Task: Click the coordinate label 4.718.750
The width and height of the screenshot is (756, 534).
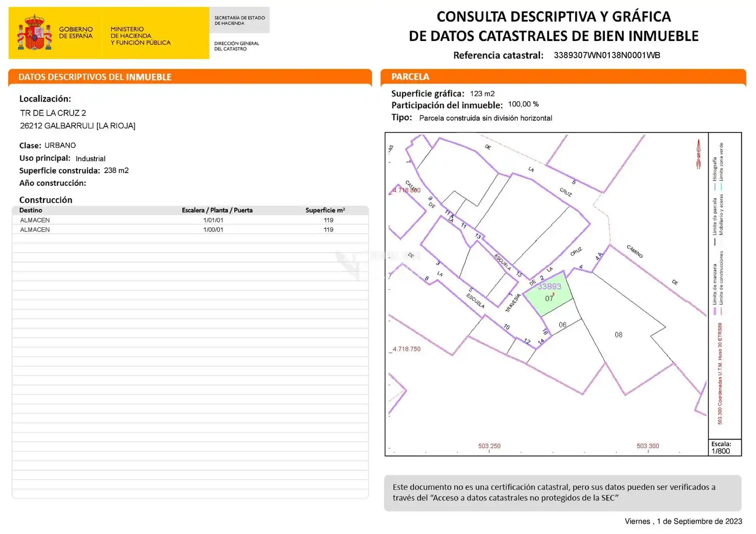Action: pos(407,349)
